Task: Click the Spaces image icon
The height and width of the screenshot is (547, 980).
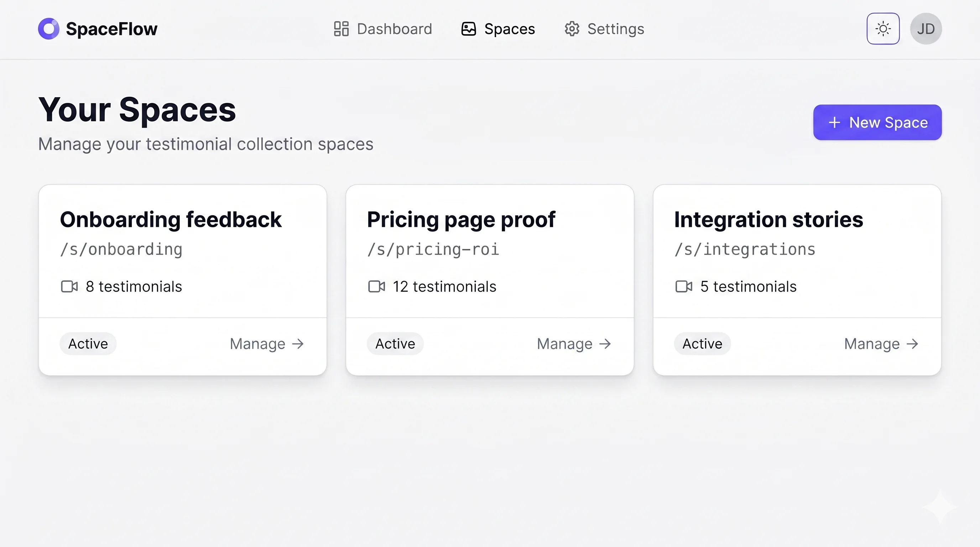Action: 469,29
